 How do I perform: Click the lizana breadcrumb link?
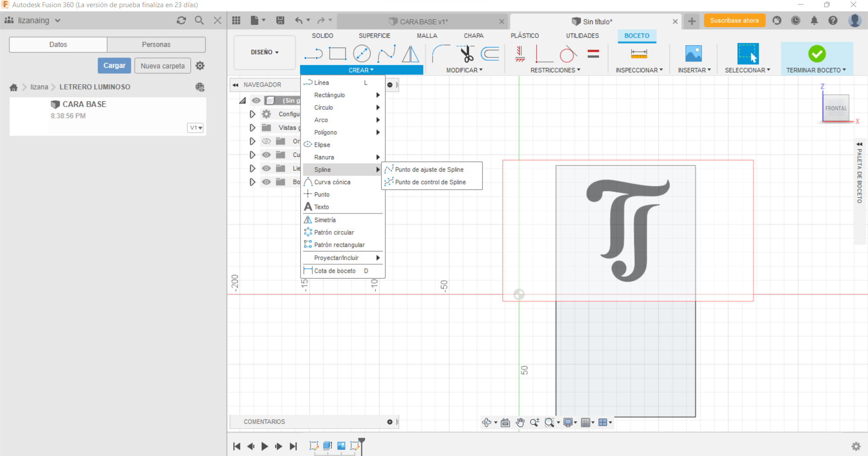[39, 87]
